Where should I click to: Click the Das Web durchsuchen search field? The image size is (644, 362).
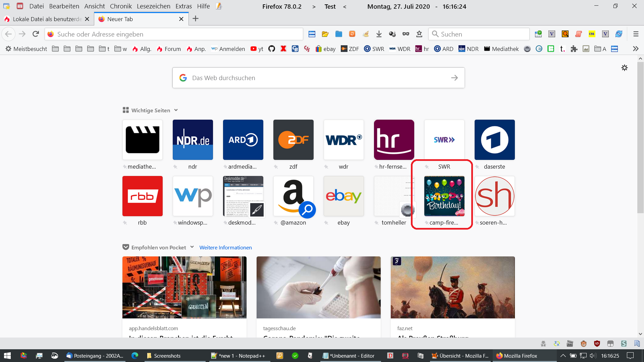pyautogui.click(x=318, y=78)
